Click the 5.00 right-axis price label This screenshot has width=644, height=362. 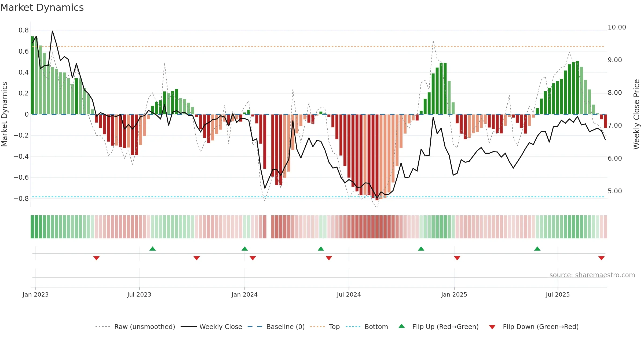pyautogui.click(x=615, y=191)
